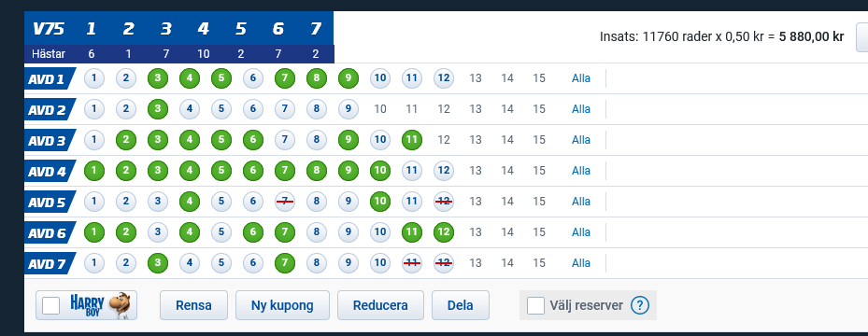Image resolution: width=868 pixels, height=336 pixels.
Task: Select horse 1 in AVD 1
Action: click(94, 77)
